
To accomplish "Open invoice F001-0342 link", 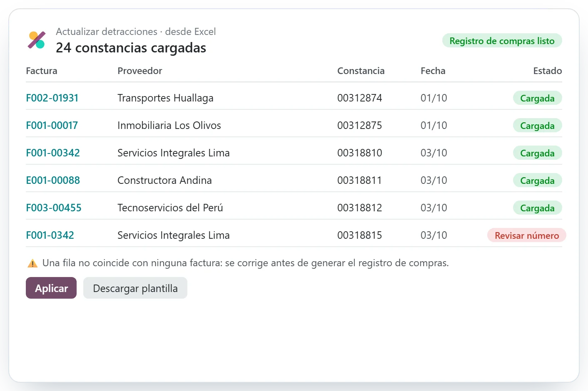I will pos(50,235).
